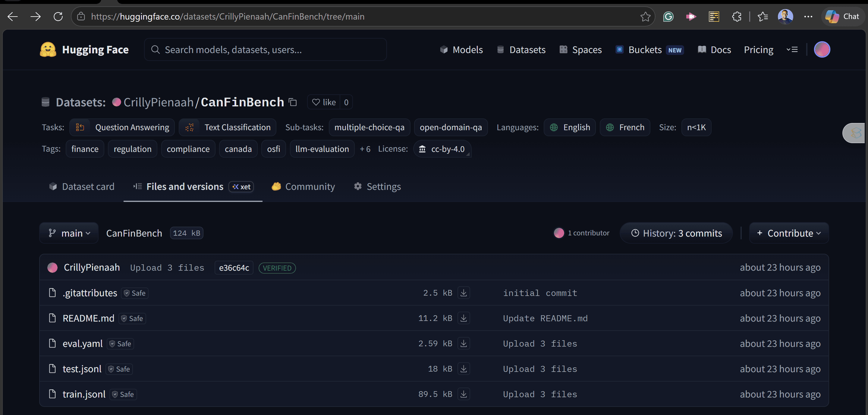Click the llm-evaluation tag
Screen dimensions: 868x415
tap(322, 149)
